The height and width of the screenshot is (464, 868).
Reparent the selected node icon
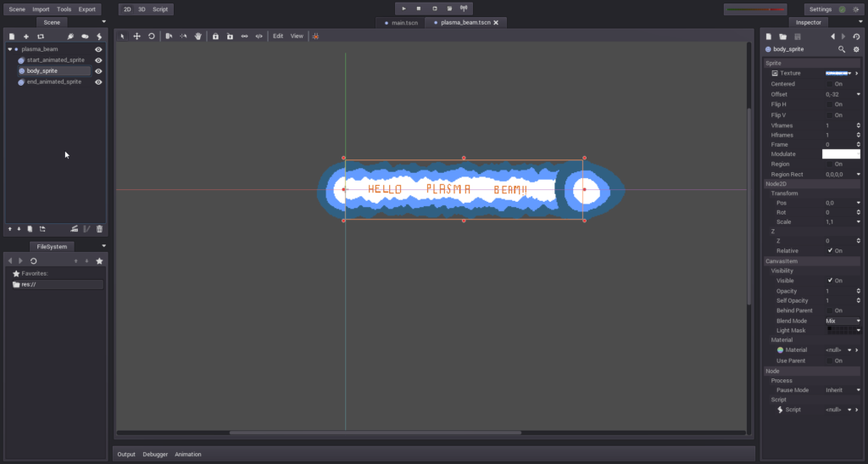42,229
